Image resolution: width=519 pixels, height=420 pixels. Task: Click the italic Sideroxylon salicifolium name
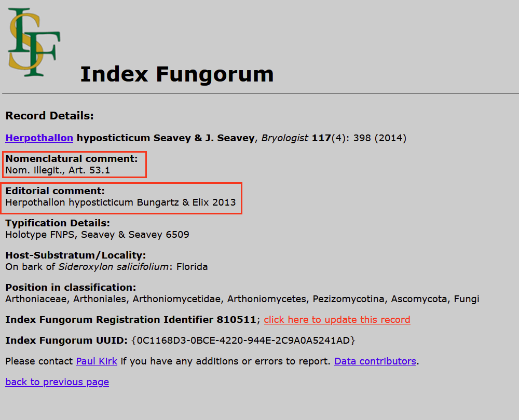(x=114, y=267)
